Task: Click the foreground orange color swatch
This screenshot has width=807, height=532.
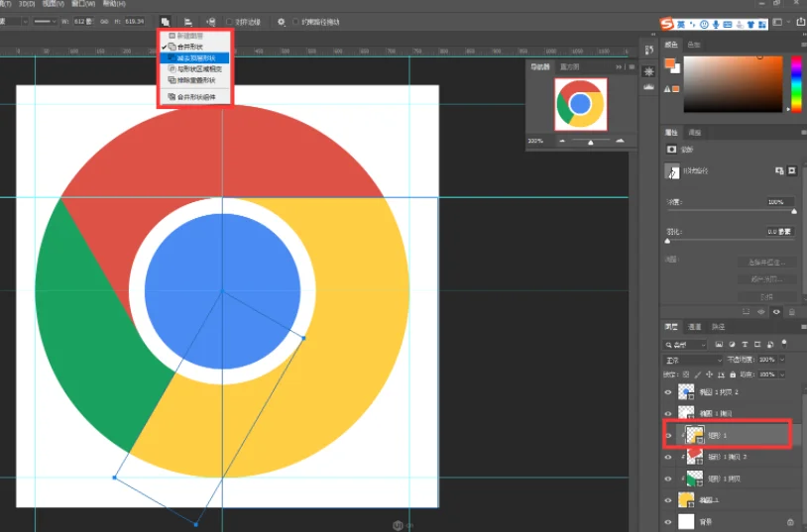Action: pyautogui.click(x=669, y=63)
